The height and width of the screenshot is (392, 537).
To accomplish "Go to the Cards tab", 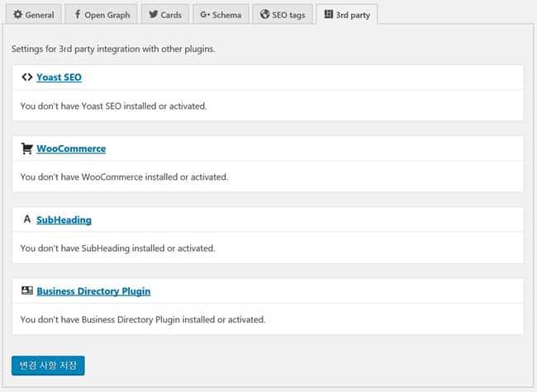I will [165, 15].
